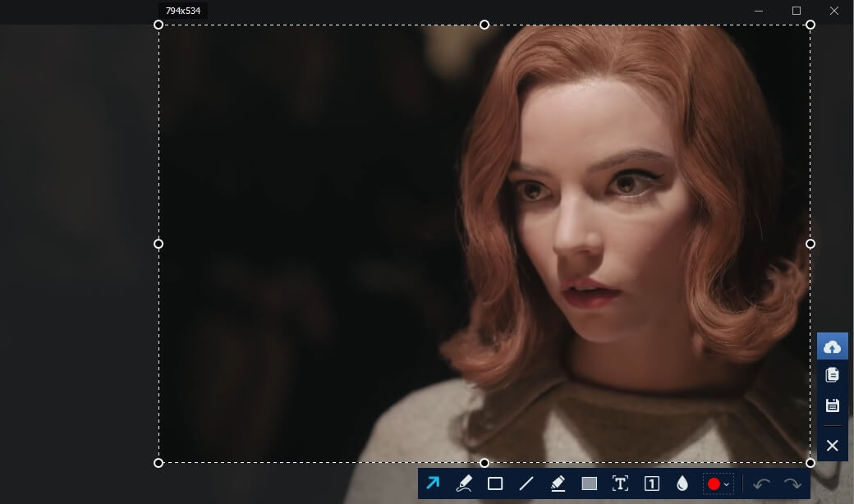Choose the outlined Rectangle tool
The image size is (854, 504).
tap(495, 483)
